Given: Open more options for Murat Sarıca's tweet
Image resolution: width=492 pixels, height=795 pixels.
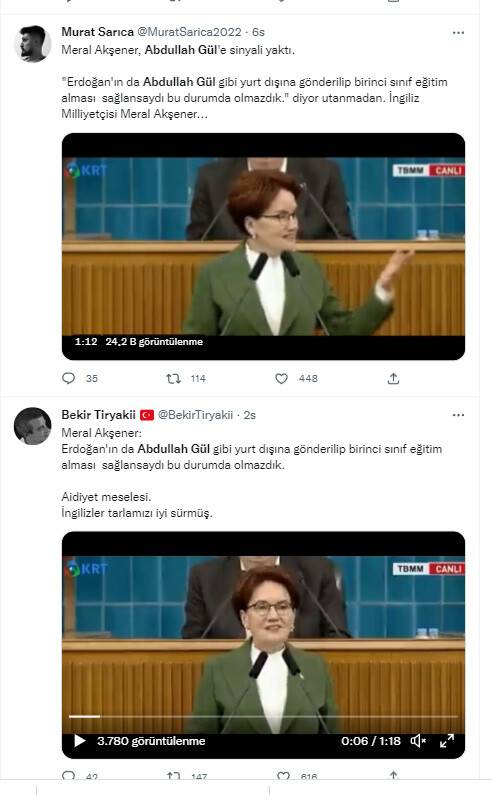Looking at the screenshot, I should pyautogui.click(x=458, y=32).
